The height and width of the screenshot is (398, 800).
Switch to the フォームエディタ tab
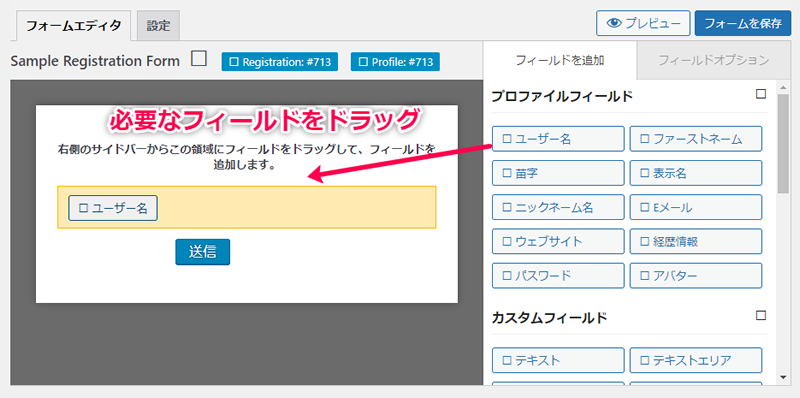[x=73, y=26]
